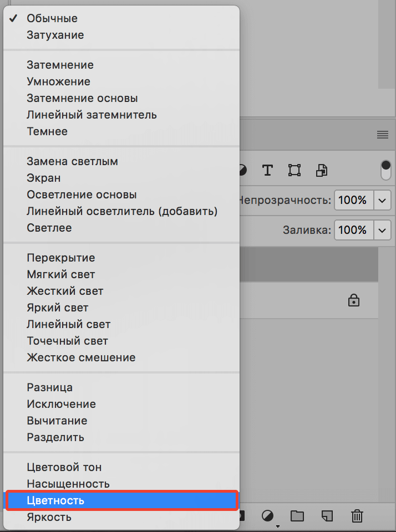Delete layer with the trash icon

click(357, 516)
